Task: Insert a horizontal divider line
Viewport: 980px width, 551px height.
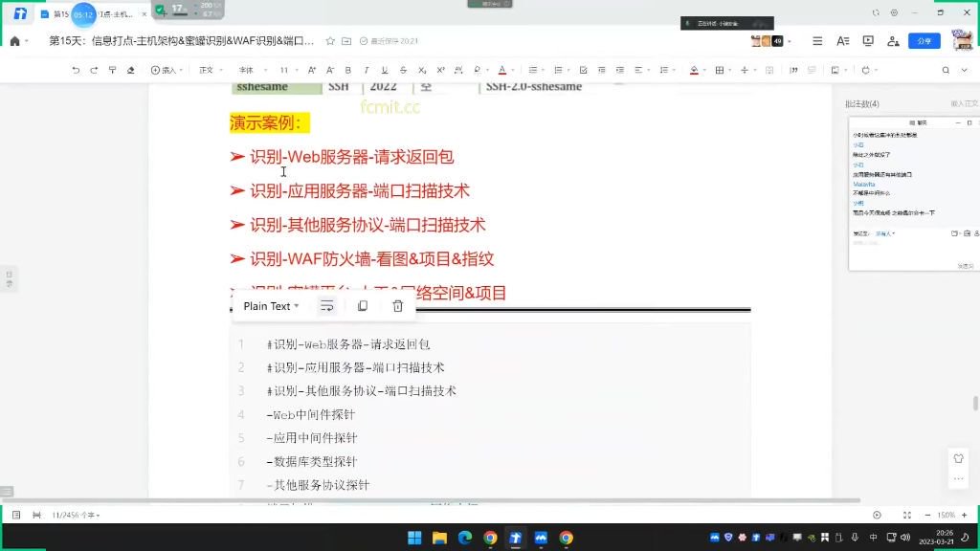Action: 745,70
